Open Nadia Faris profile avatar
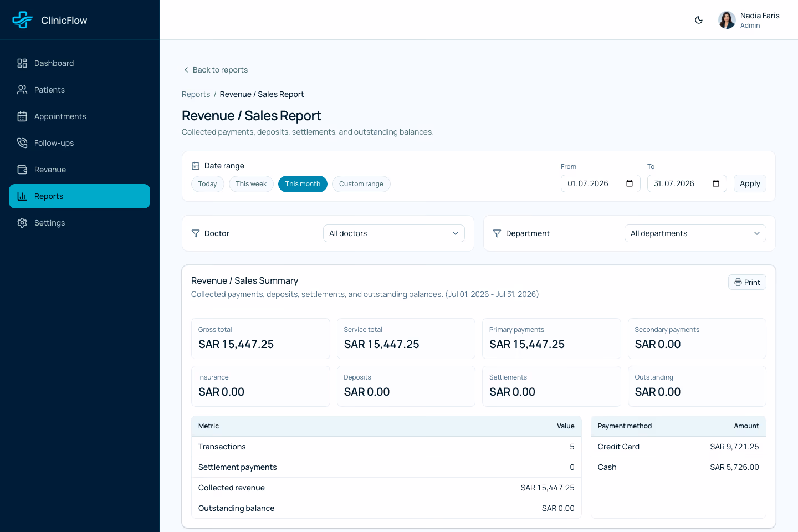 pyautogui.click(x=727, y=20)
